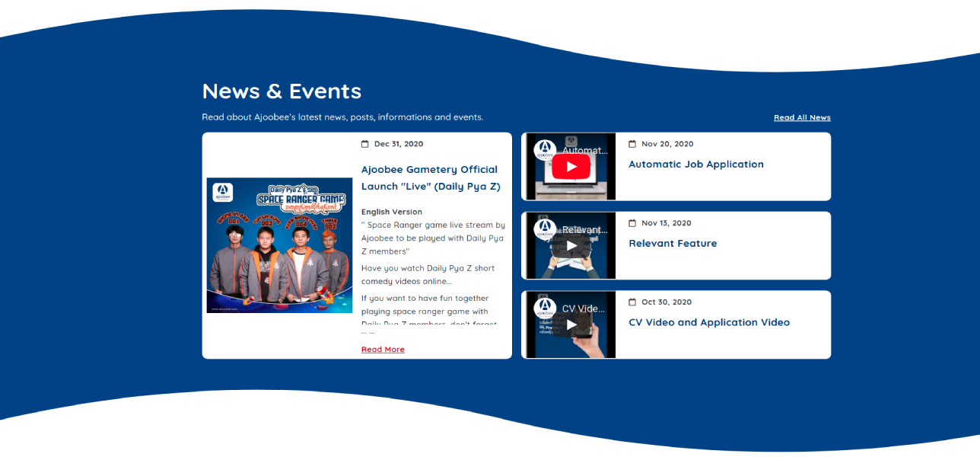Click the 'Relevant...' video title overlay
The image size is (980, 457).
pyautogui.click(x=585, y=230)
